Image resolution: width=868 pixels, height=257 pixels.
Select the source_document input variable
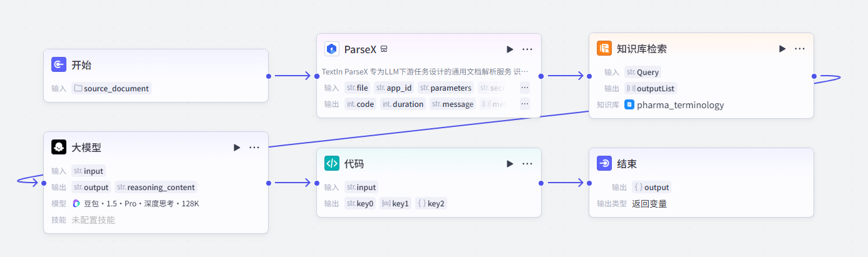tap(111, 88)
